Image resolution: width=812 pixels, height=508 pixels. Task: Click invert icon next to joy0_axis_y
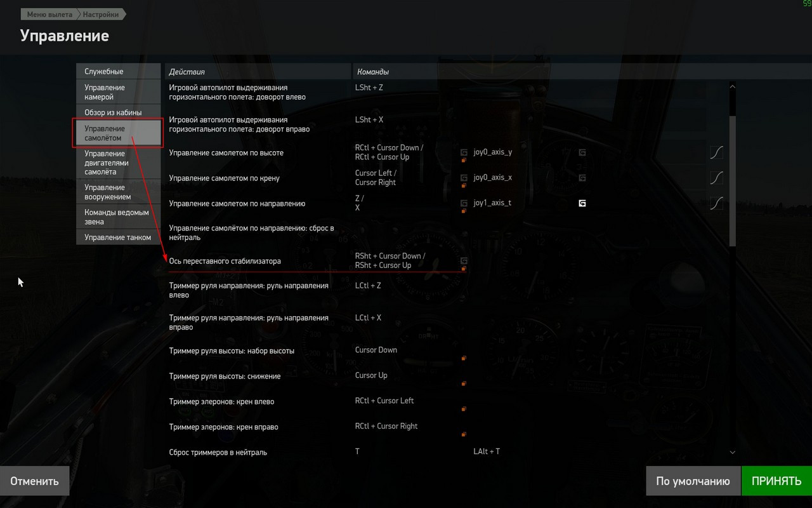582,152
